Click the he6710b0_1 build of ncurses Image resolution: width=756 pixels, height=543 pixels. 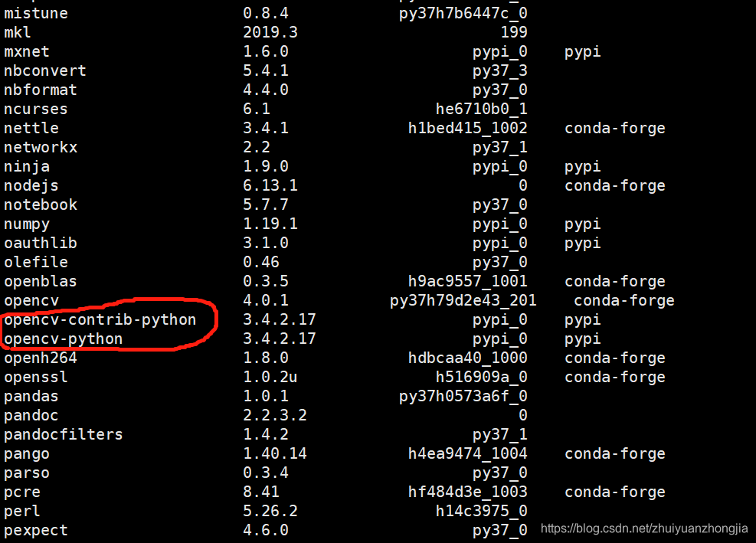tap(482, 109)
